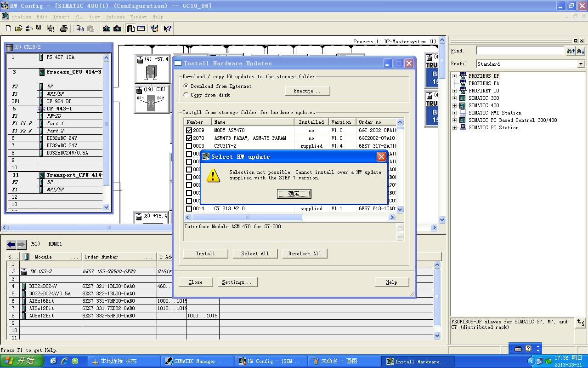Click the Download to Module icon
Screen dimensions: 588x368
click(x=107, y=29)
